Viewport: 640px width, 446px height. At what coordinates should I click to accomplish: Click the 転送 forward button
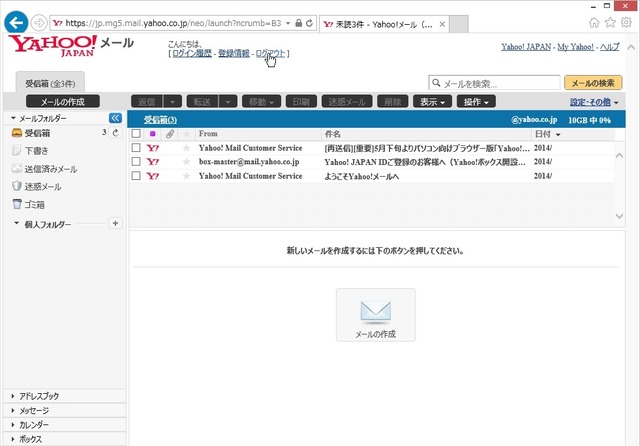tap(202, 102)
